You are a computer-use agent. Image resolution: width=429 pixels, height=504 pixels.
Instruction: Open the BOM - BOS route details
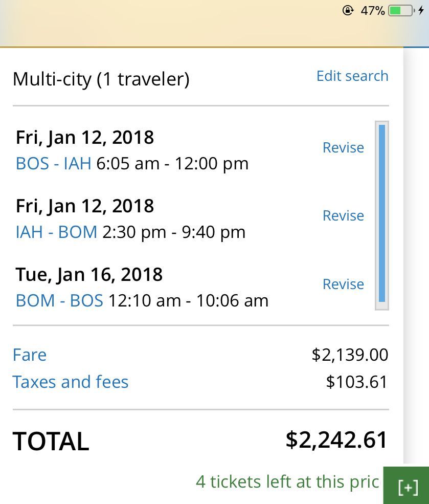(59, 300)
